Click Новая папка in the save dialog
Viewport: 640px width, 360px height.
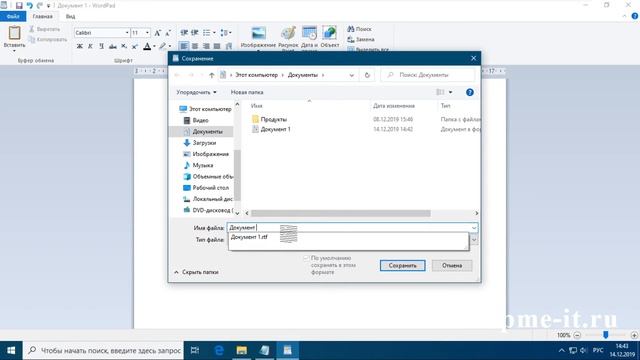[247, 92]
